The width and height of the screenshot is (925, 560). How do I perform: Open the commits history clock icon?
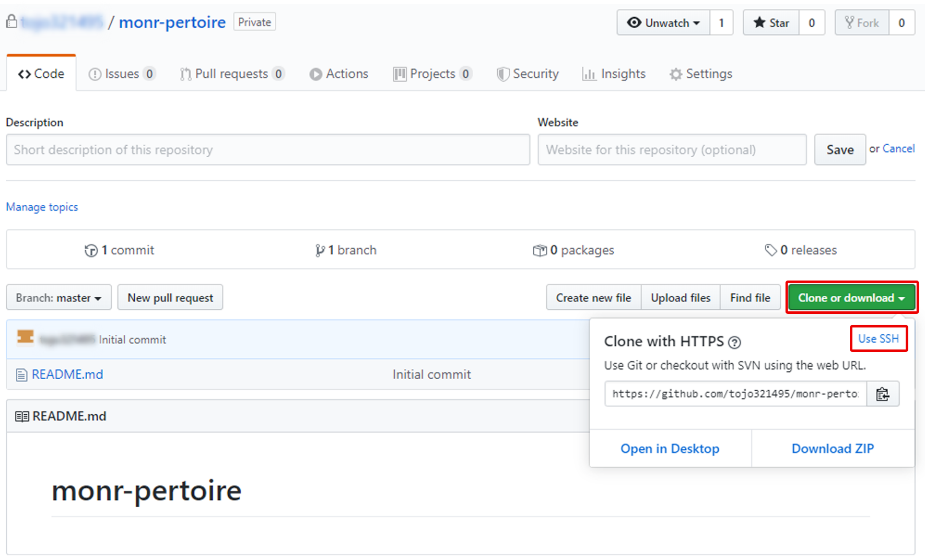pos(91,251)
